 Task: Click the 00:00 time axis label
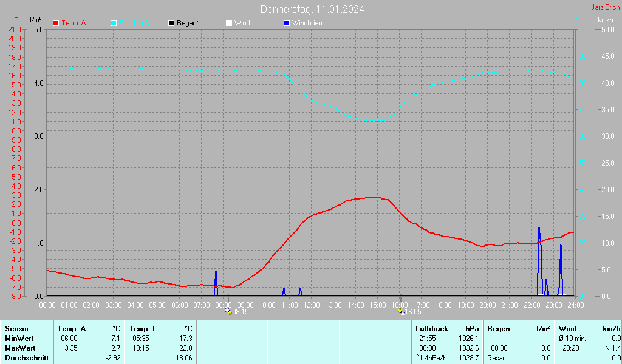[47, 305]
